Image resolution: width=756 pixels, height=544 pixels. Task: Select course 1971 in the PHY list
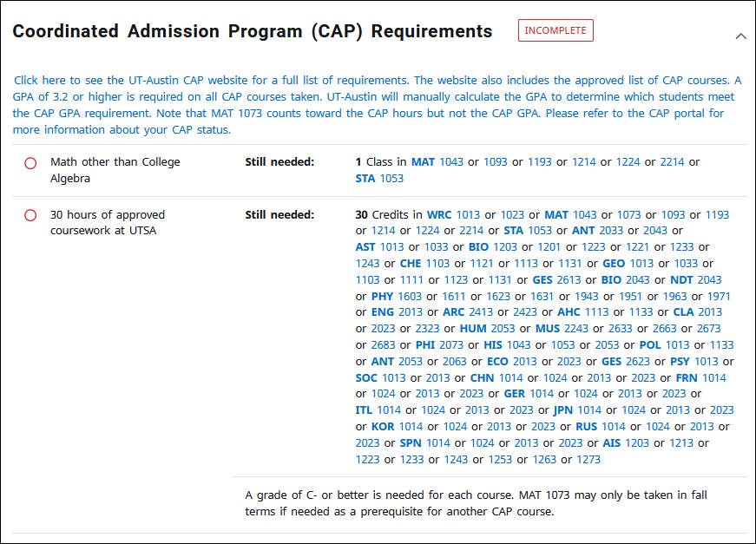(719, 296)
